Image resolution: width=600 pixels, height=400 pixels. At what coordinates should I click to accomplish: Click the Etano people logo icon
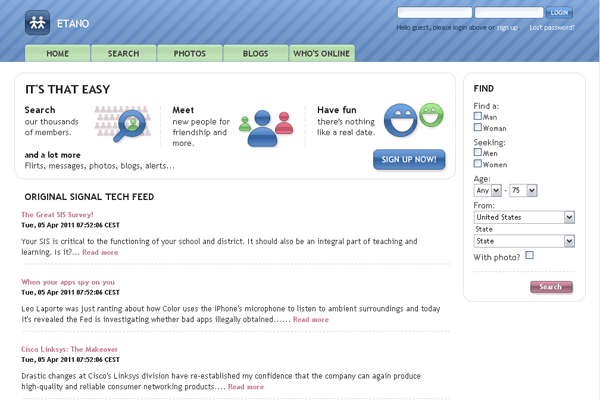(x=37, y=21)
